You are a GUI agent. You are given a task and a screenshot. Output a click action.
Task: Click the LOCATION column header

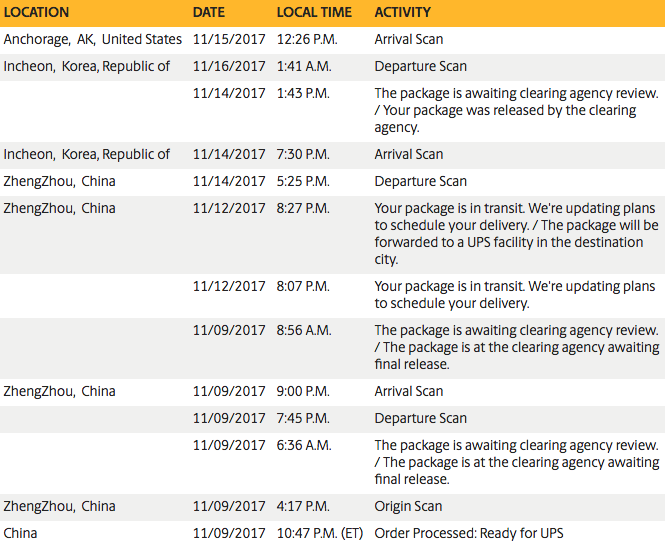pos(37,13)
